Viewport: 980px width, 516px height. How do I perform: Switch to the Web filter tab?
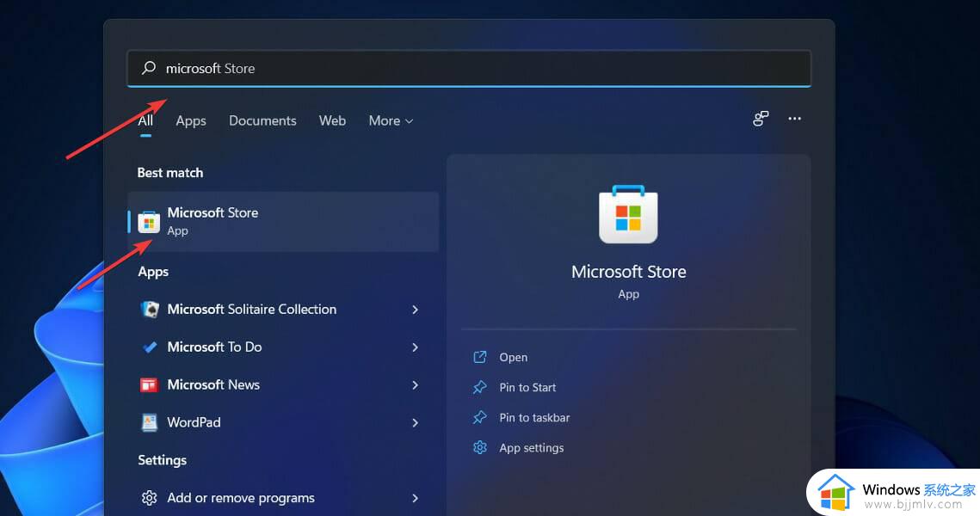click(x=332, y=120)
